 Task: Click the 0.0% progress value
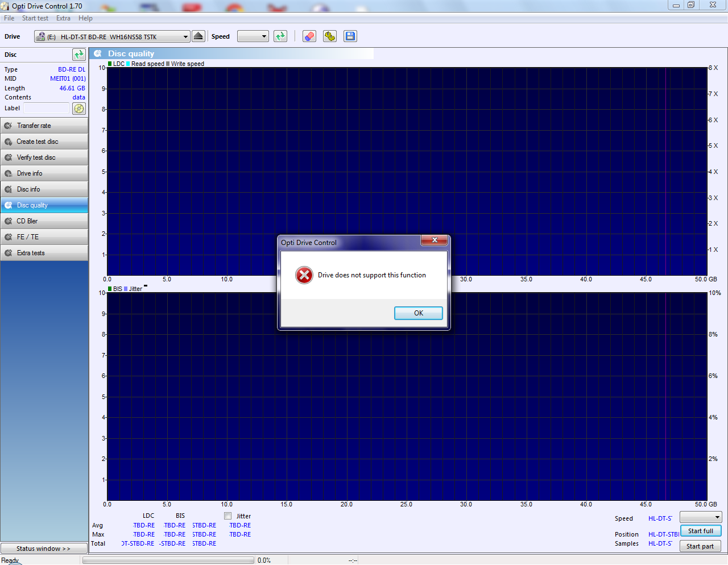point(264,560)
